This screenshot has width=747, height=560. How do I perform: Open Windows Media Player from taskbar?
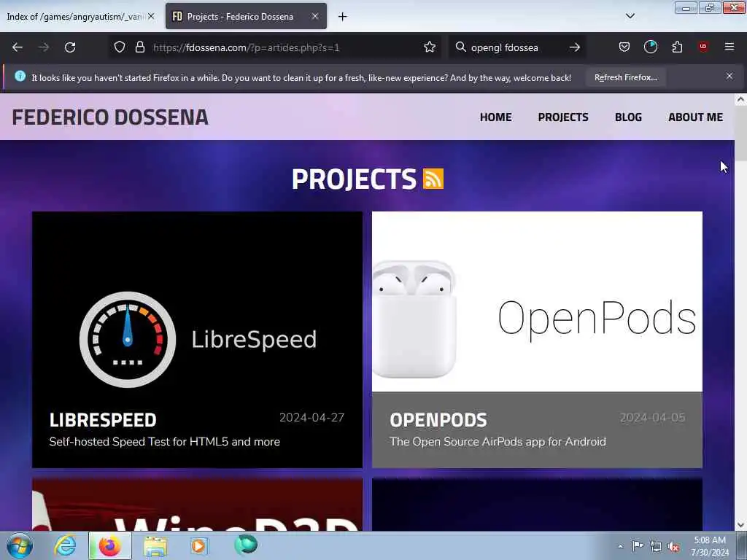[198, 545]
